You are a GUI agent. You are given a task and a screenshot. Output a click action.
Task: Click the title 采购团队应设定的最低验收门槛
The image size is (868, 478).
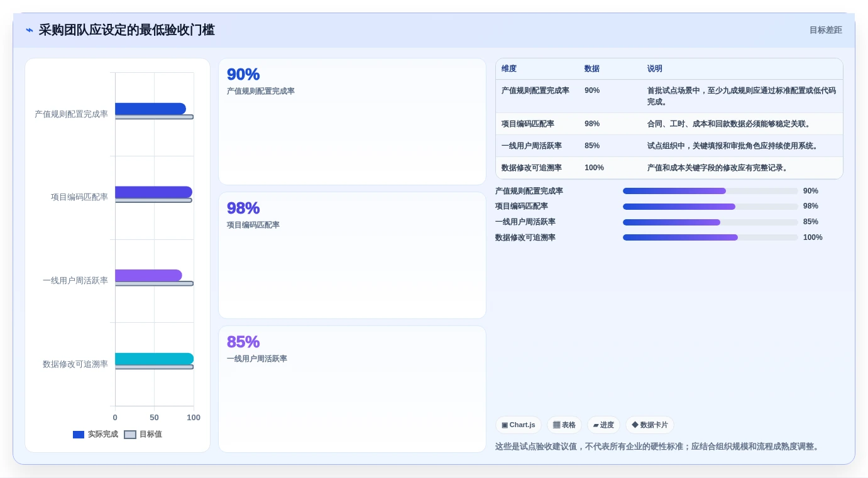click(x=127, y=30)
